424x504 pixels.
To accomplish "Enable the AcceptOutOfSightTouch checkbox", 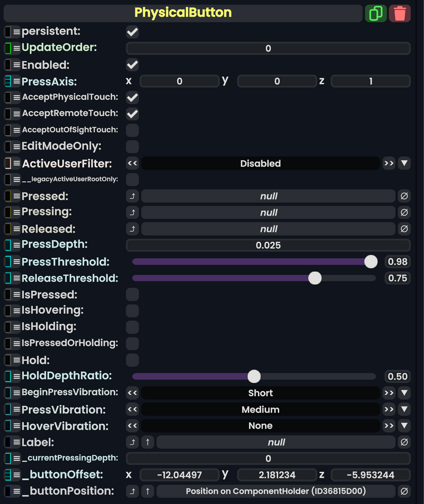I will (x=132, y=130).
